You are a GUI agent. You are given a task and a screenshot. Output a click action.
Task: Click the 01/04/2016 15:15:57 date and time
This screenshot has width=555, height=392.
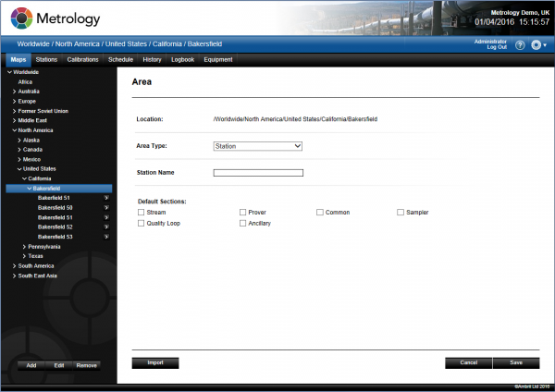point(512,22)
